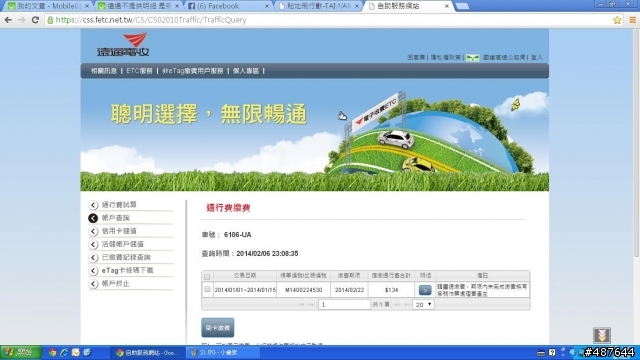Open the new tab button
This screenshot has width=640, height=360.
pos(462,6)
